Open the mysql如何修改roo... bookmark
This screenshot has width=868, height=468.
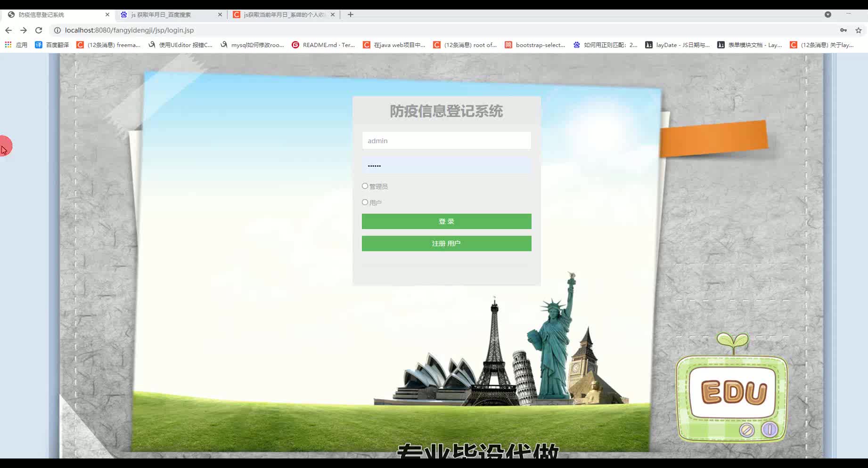252,45
